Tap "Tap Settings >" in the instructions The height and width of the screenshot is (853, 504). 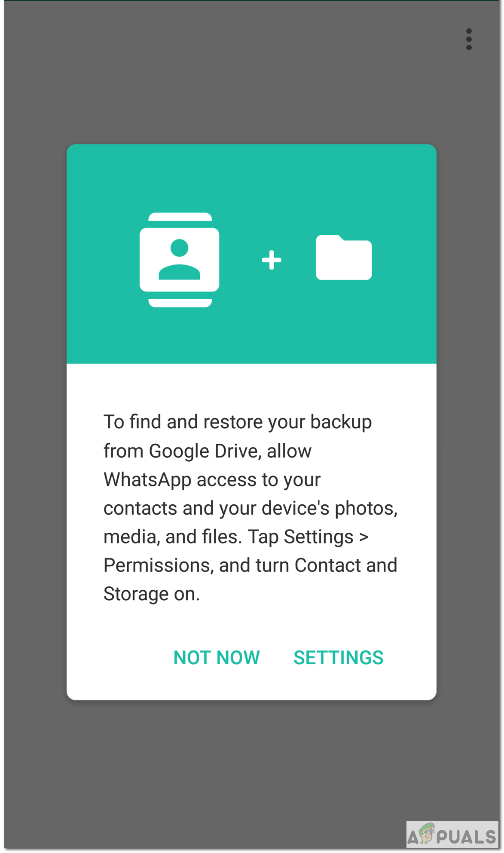pos(308,537)
